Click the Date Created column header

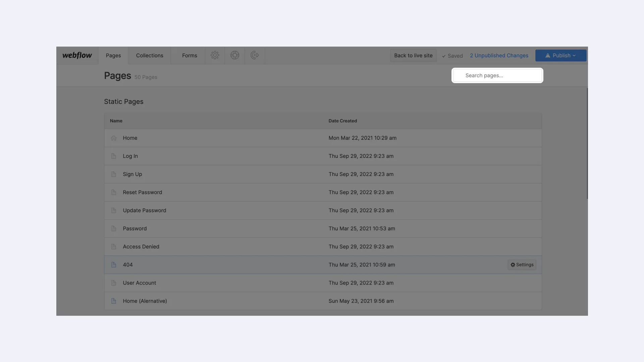click(x=343, y=121)
